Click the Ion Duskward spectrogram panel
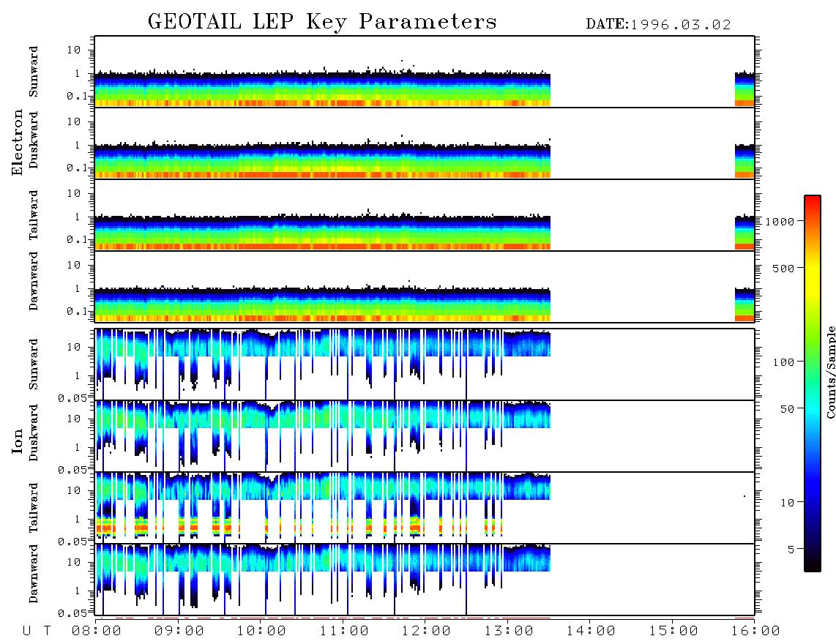836x644 pixels. (425, 435)
